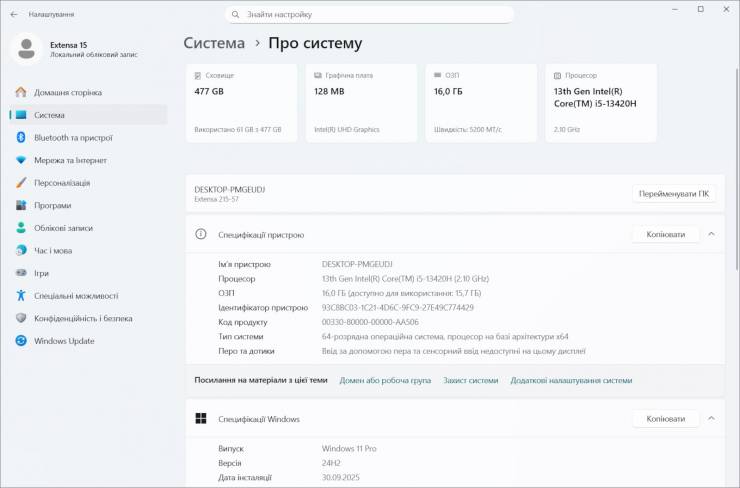Click the Ігри gamepad icon
740x488 pixels.
coord(20,273)
